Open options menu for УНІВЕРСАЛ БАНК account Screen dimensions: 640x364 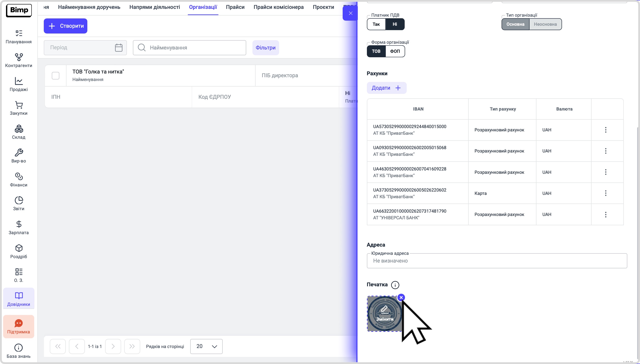(606, 214)
